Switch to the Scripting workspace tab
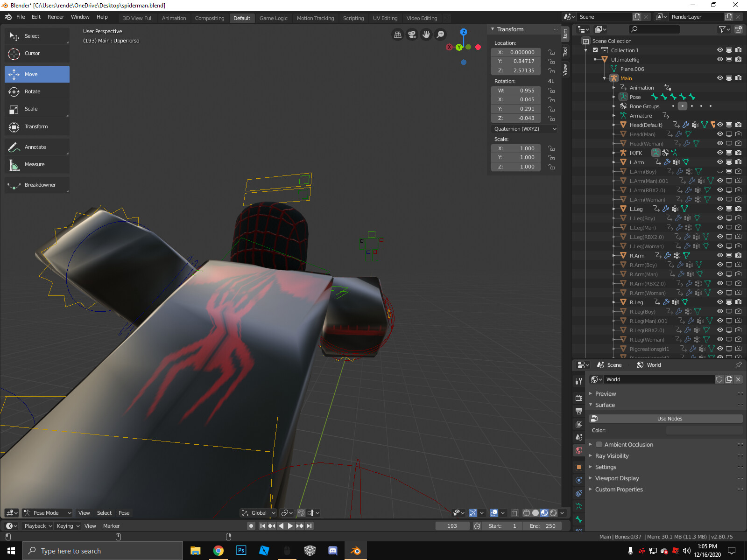 [353, 18]
